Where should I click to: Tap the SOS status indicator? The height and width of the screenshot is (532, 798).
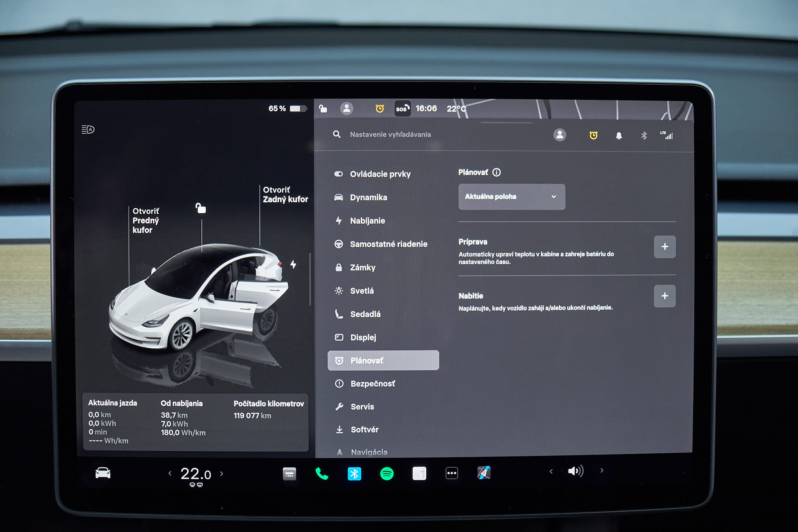point(403,108)
